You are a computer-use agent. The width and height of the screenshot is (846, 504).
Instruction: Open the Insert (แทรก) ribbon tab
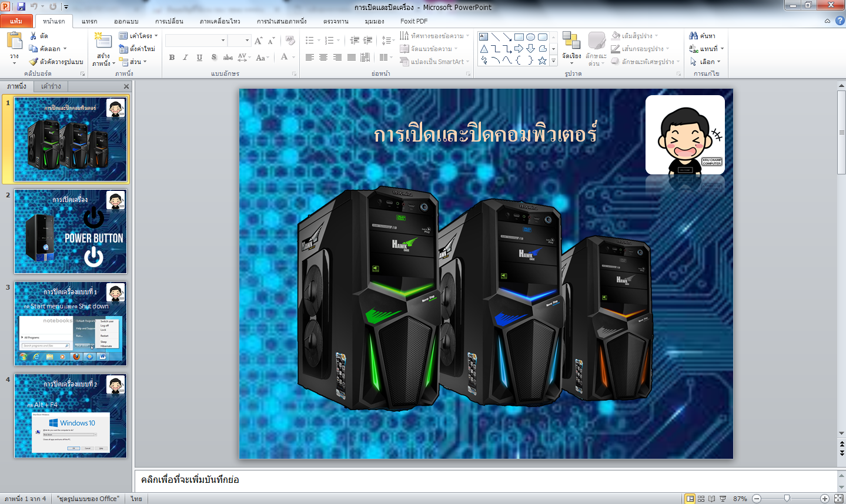click(89, 21)
